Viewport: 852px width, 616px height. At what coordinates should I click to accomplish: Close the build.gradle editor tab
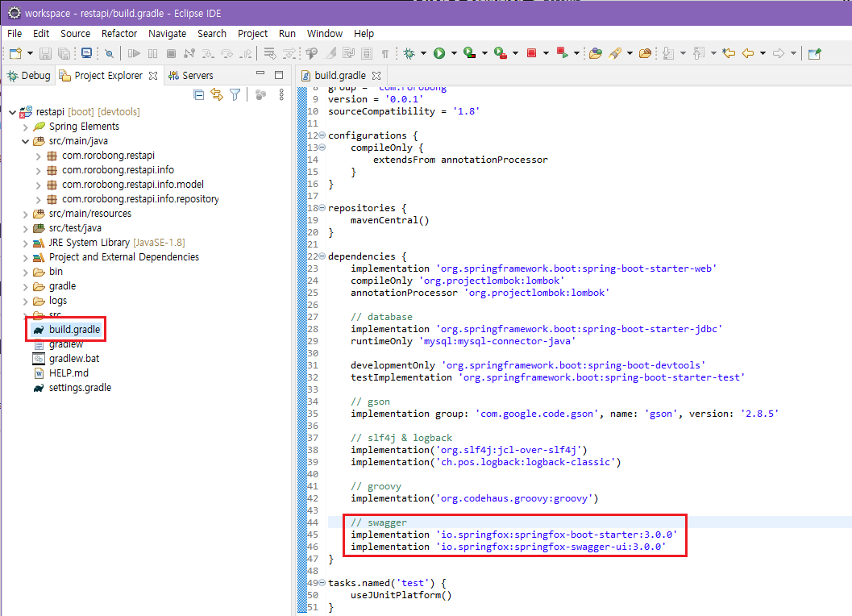(x=376, y=76)
